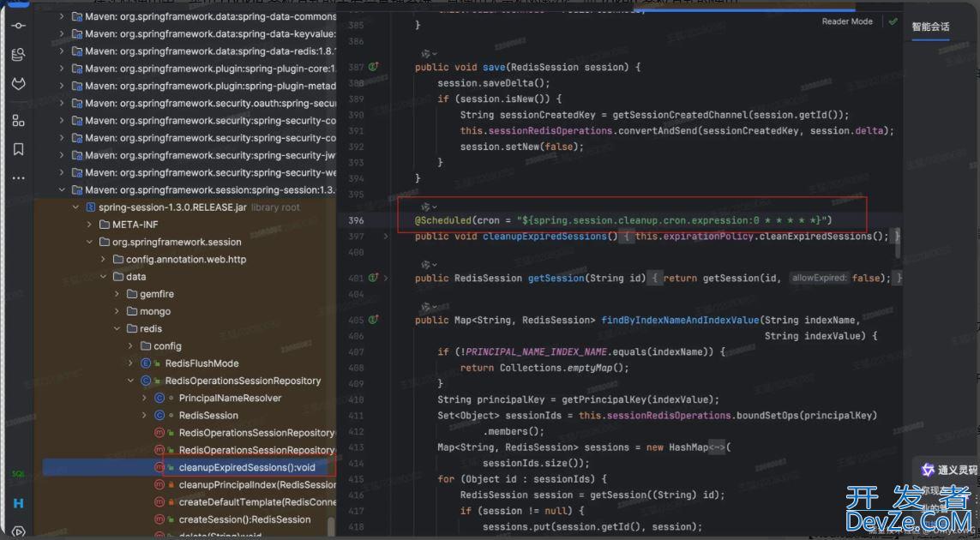980x540 pixels.
Task: Expand Maven spring-data-keyvalue library node
Action: (x=62, y=33)
